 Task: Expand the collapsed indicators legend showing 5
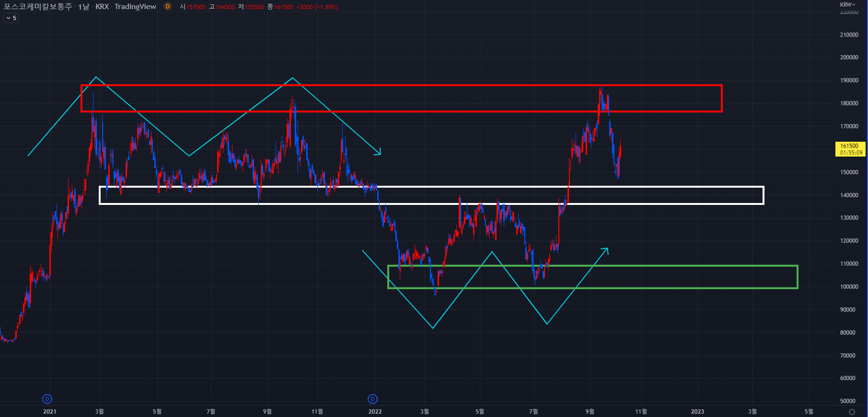[x=11, y=18]
